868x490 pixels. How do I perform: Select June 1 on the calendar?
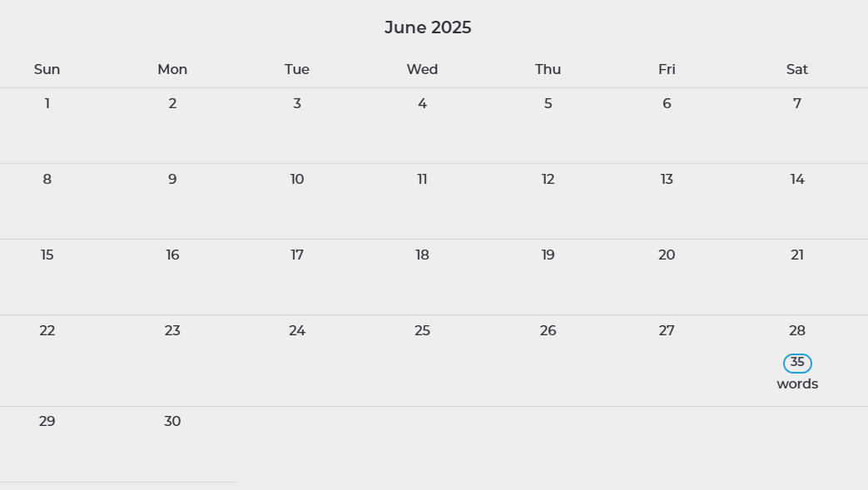[47, 104]
